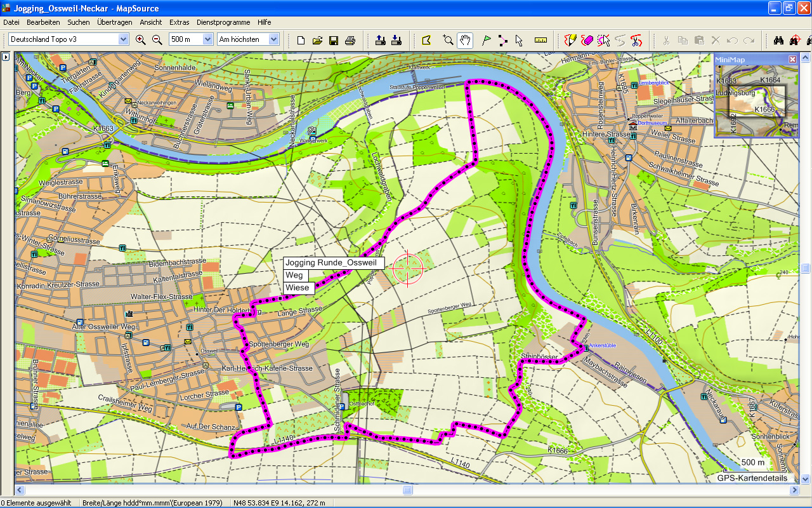Click the Wiese tooltip label
Viewport: 812px width, 508px height.
[298, 288]
